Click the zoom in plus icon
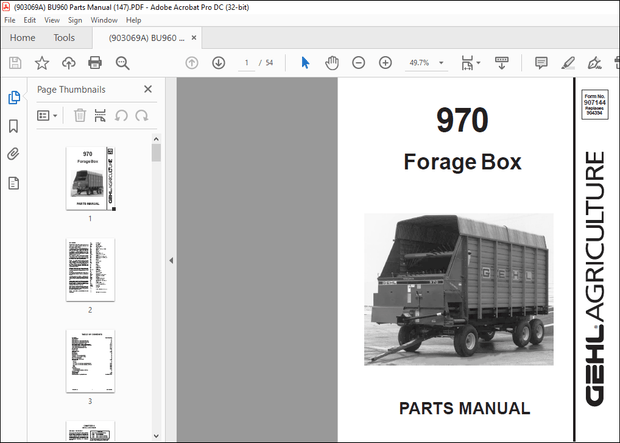The height and width of the screenshot is (443, 620). click(385, 63)
